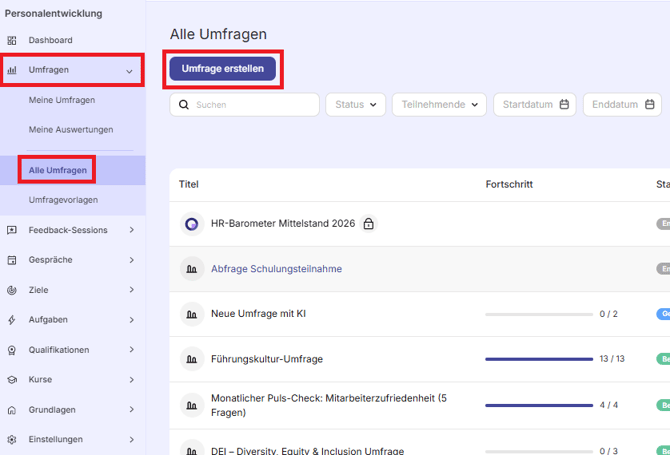Click the Aufgaben lightning bolt icon
Image resolution: width=670 pixels, height=455 pixels.
(12, 320)
